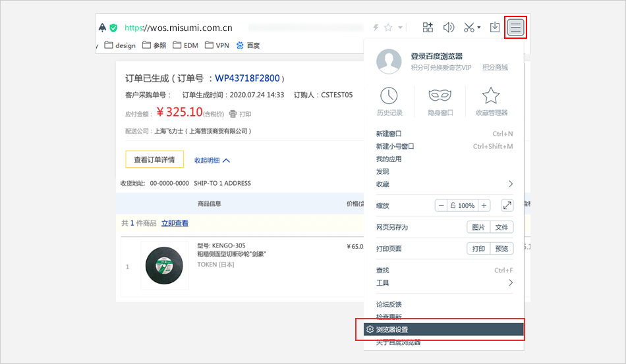
Task: Click the 查看订单详情 button
Action: click(154, 159)
